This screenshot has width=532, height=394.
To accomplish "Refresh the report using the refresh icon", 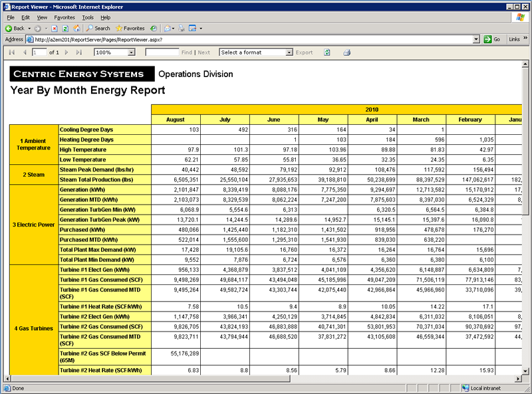I will 327,52.
